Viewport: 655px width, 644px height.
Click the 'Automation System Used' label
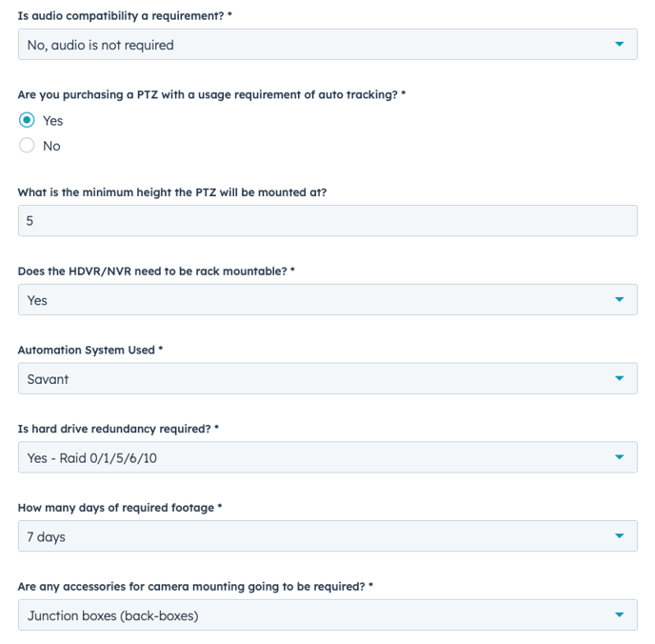click(x=88, y=350)
